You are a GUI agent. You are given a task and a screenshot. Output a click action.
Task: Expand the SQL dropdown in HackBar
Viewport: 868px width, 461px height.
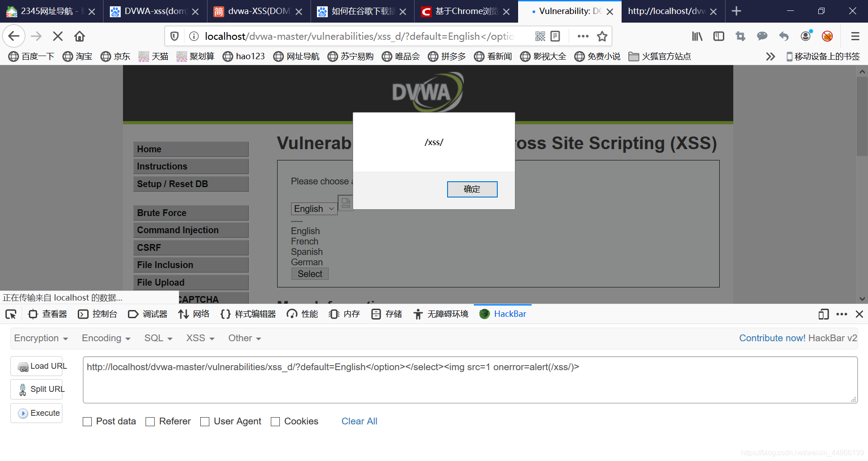click(158, 338)
